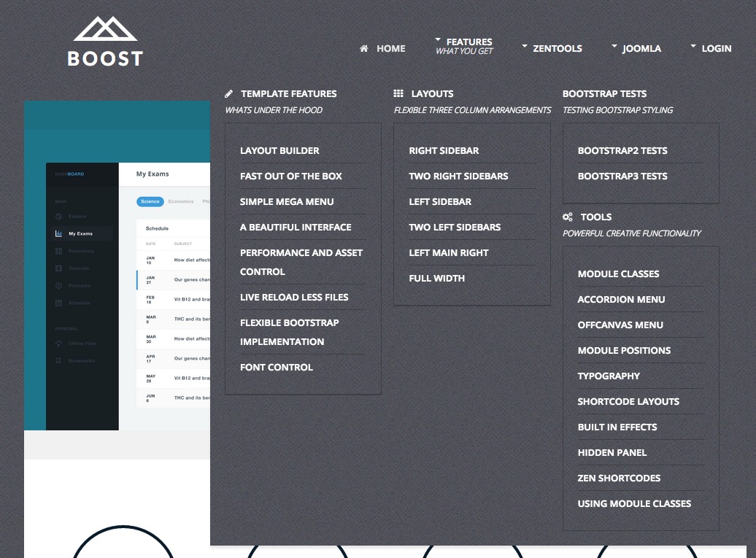Open the Two Right Sidebars layout
Viewport: 756px width, 558px height.
(x=458, y=177)
